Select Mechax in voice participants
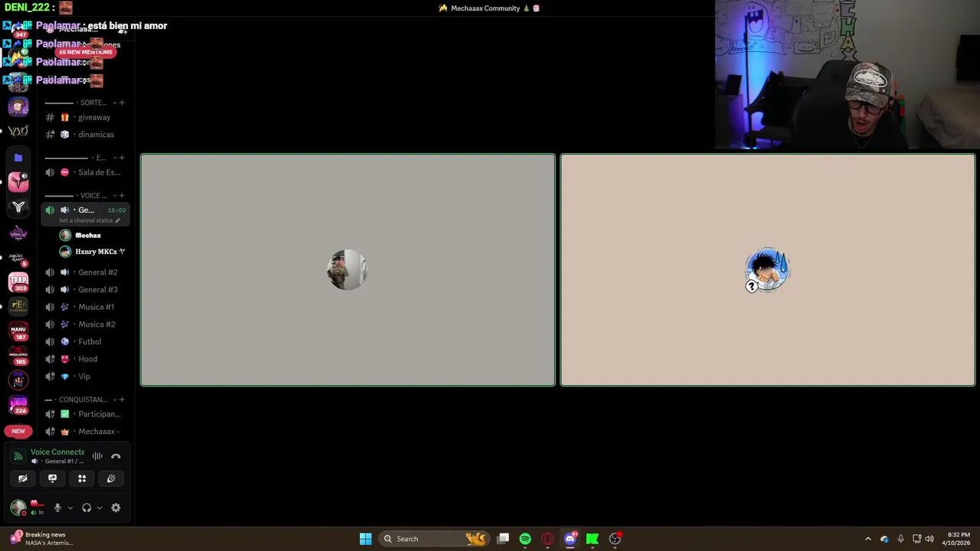This screenshot has height=551, width=980. point(88,235)
